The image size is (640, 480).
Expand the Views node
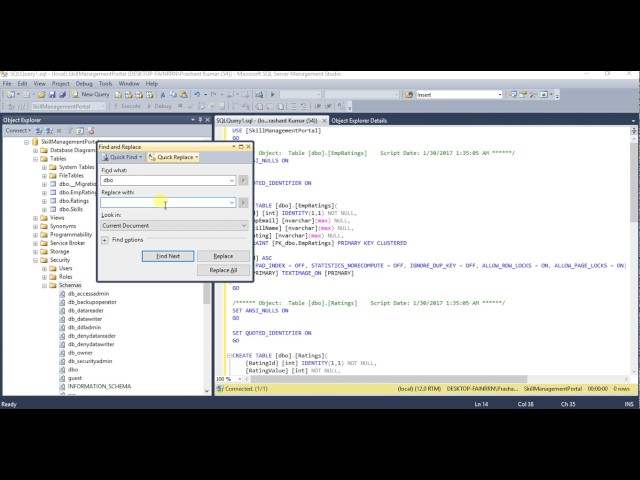36,218
